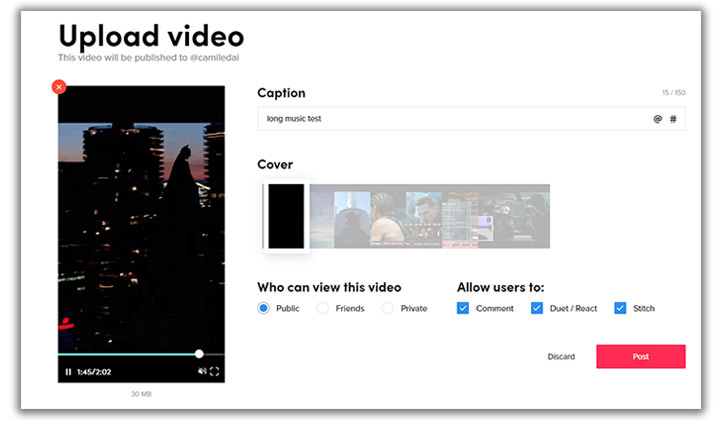The height and width of the screenshot is (421, 720).
Task: Mute the video preview sound
Action: (202, 371)
